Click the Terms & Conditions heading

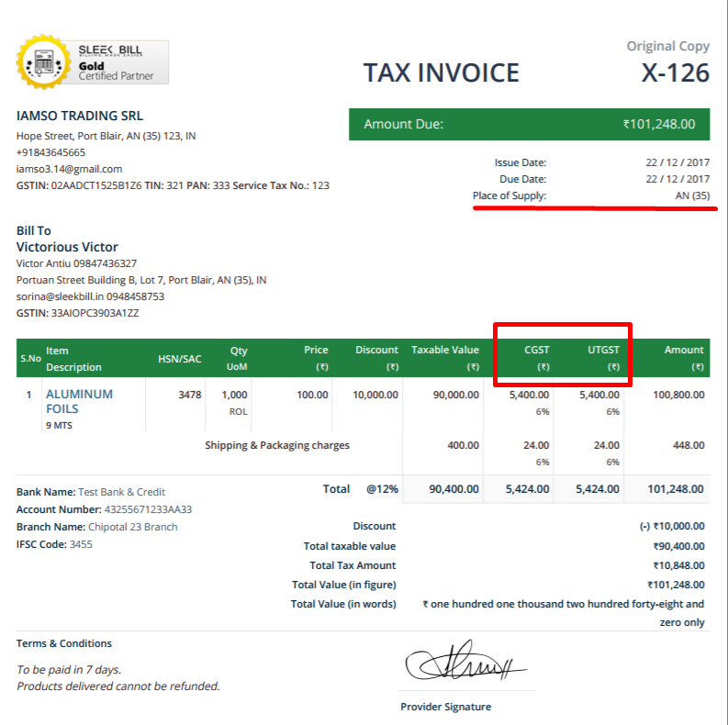[x=64, y=643]
